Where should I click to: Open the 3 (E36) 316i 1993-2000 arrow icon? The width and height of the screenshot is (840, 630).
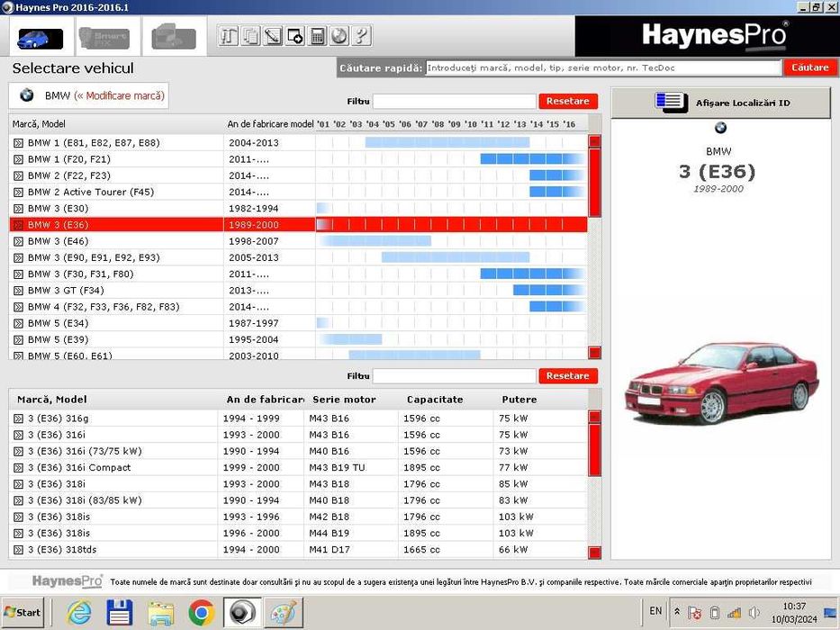(x=18, y=435)
